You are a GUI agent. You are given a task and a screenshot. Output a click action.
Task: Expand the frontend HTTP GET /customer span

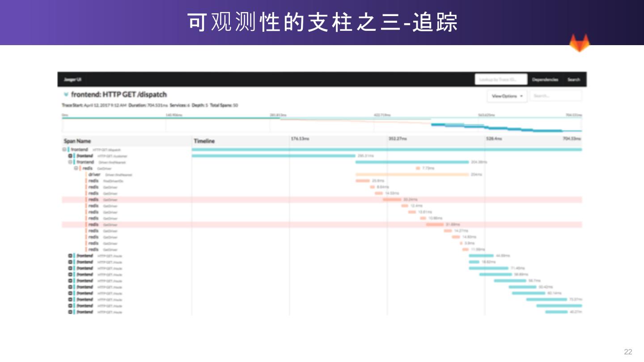tap(70, 156)
